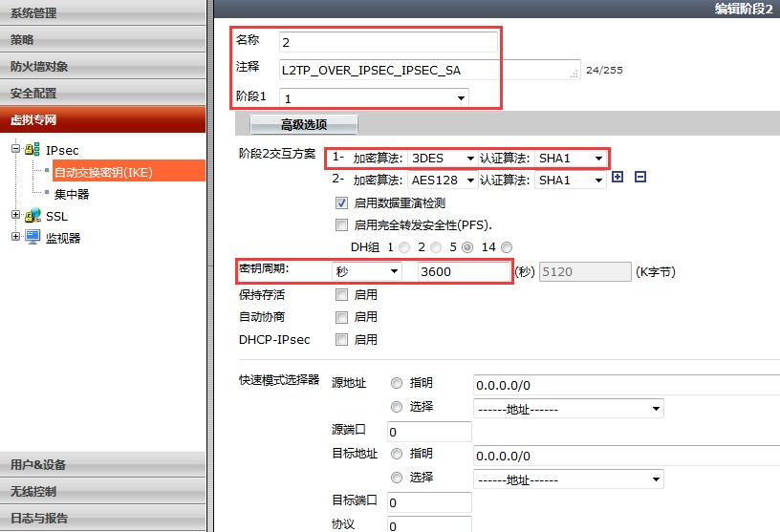Open 系统管理 menu section
Viewport: 780px width, 532px height.
102,13
